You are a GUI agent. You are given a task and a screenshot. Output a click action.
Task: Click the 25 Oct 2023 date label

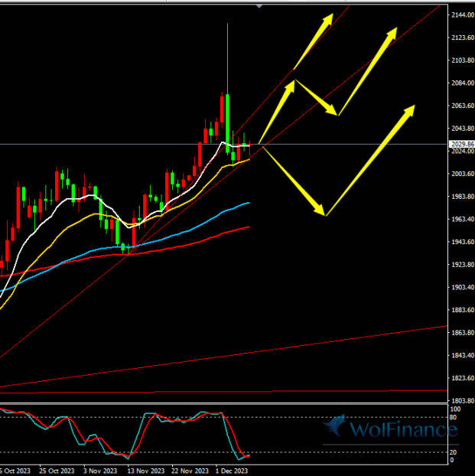[57, 471]
